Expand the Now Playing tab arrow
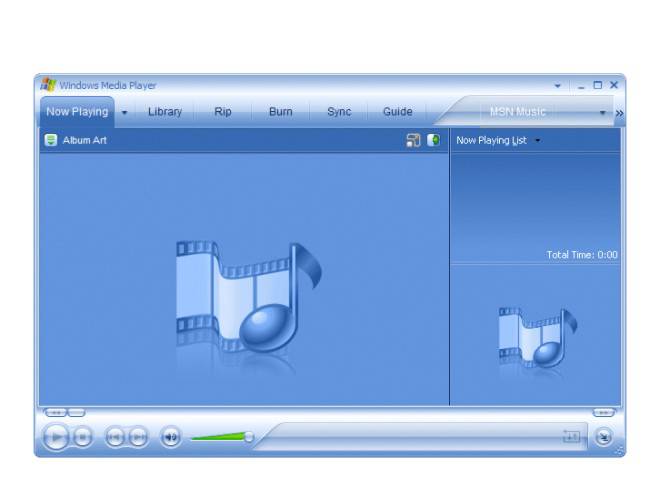 (x=125, y=112)
